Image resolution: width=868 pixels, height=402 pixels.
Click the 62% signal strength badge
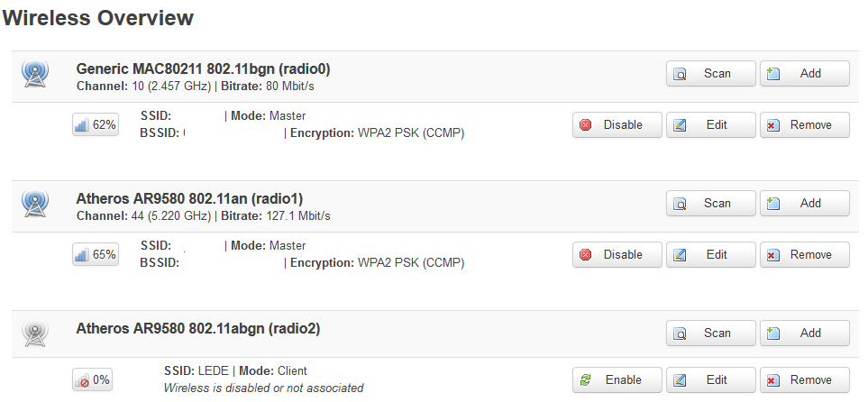click(96, 125)
